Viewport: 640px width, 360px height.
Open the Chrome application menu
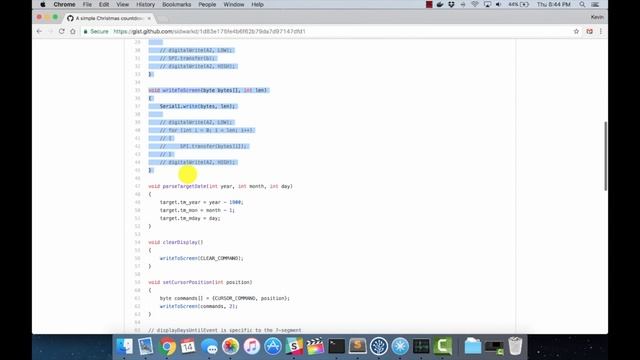tap(64, 4)
